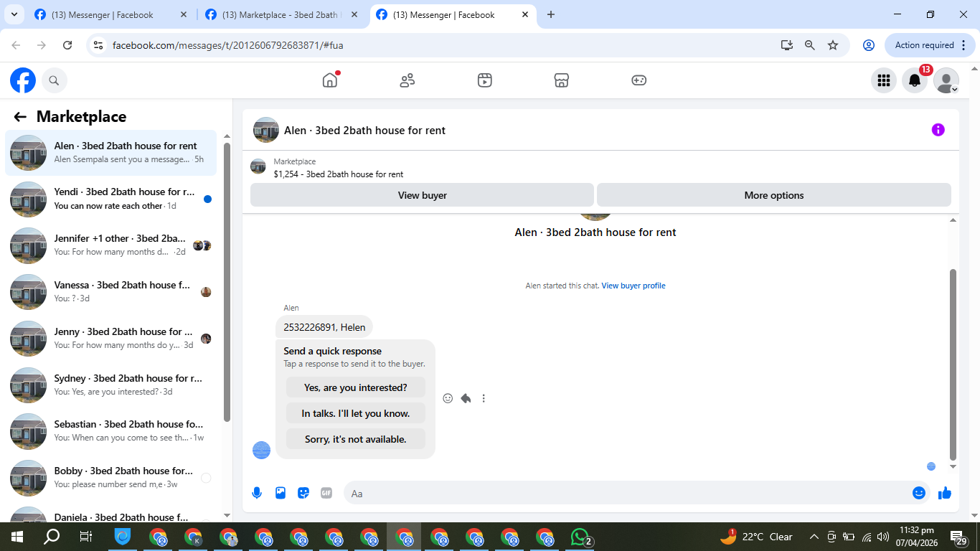The image size is (980, 551).
Task: Open Yendi conversation
Action: pos(111,199)
